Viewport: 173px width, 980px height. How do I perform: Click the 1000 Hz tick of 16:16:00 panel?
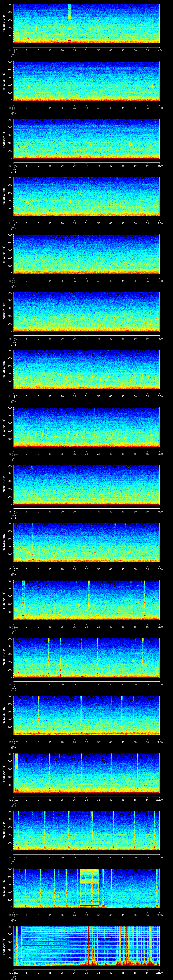point(9,466)
